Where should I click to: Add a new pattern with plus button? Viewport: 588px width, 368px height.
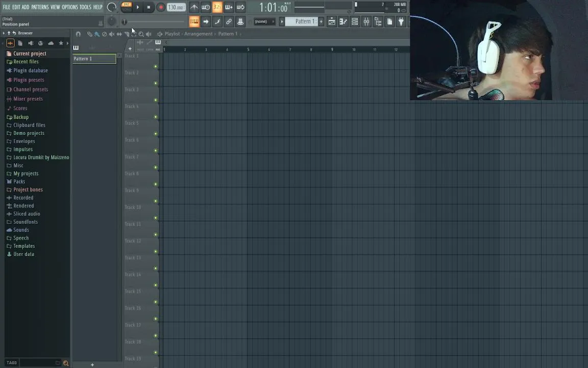click(x=321, y=21)
